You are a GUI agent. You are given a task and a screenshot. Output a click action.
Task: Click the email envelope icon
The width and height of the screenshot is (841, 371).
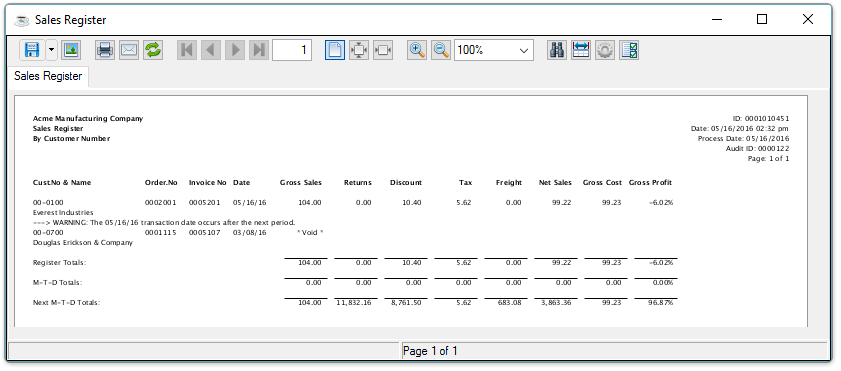point(129,50)
